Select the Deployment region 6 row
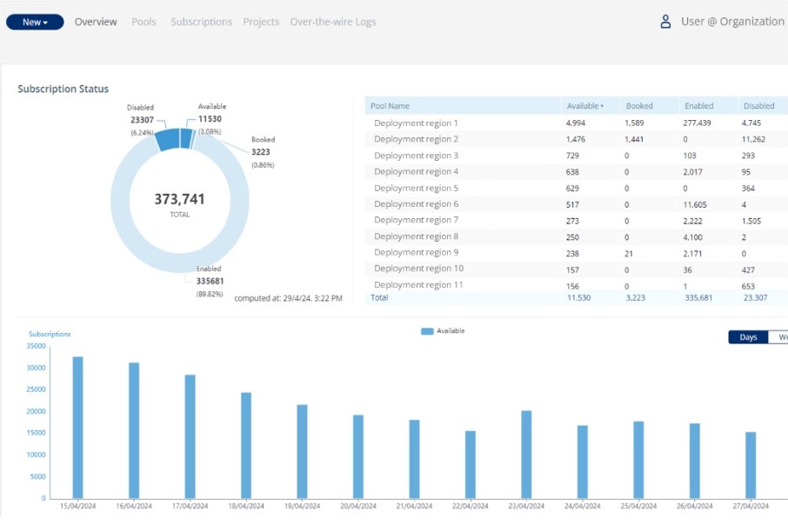 [x=576, y=204]
